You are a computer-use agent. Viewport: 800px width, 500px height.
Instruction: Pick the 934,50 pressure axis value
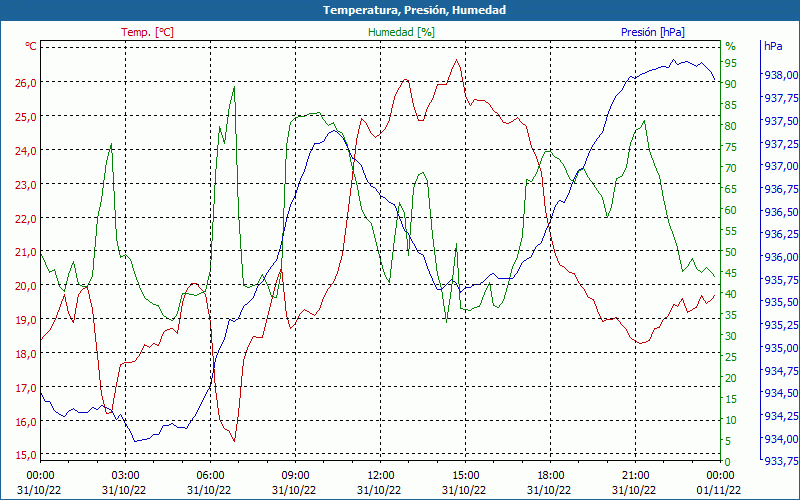tap(781, 393)
